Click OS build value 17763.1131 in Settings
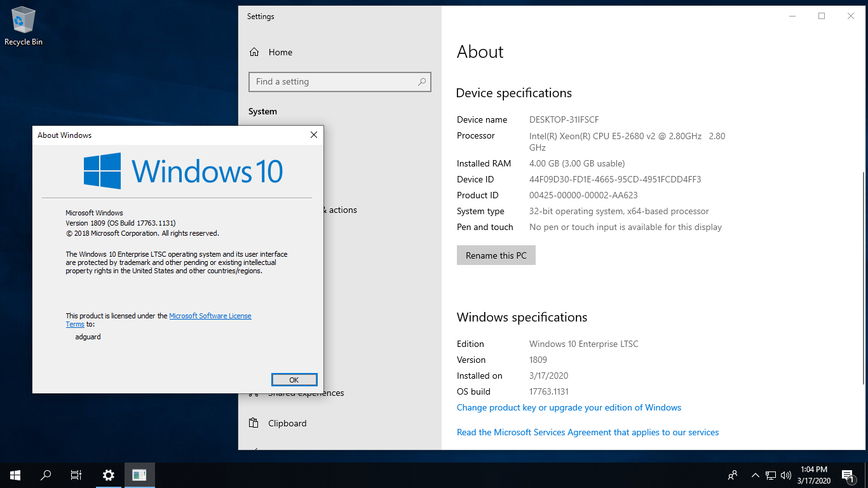This screenshot has height=488, width=868. pyautogui.click(x=549, y=391)
